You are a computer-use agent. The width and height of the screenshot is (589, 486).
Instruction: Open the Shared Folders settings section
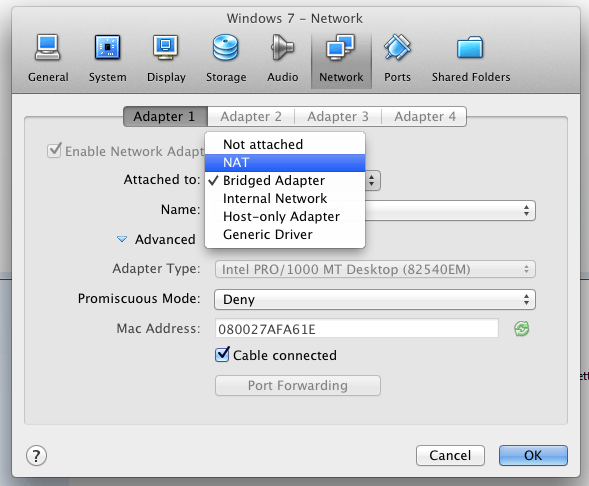tap(471, 59)
